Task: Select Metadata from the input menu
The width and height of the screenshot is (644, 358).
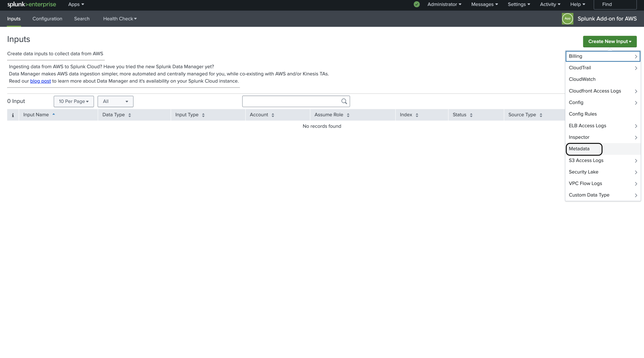Action: pos(583,149)
